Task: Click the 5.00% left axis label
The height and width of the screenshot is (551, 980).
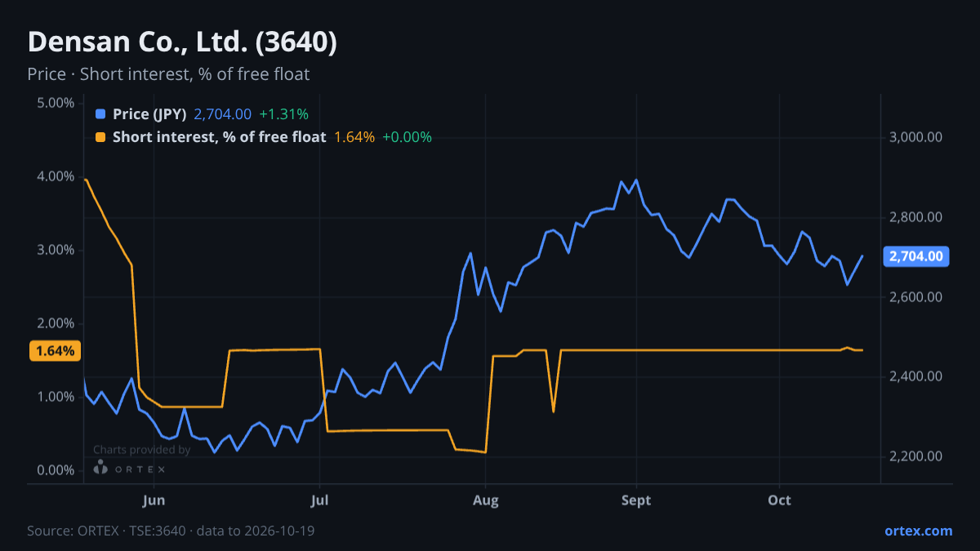Action: pos(56,103)
